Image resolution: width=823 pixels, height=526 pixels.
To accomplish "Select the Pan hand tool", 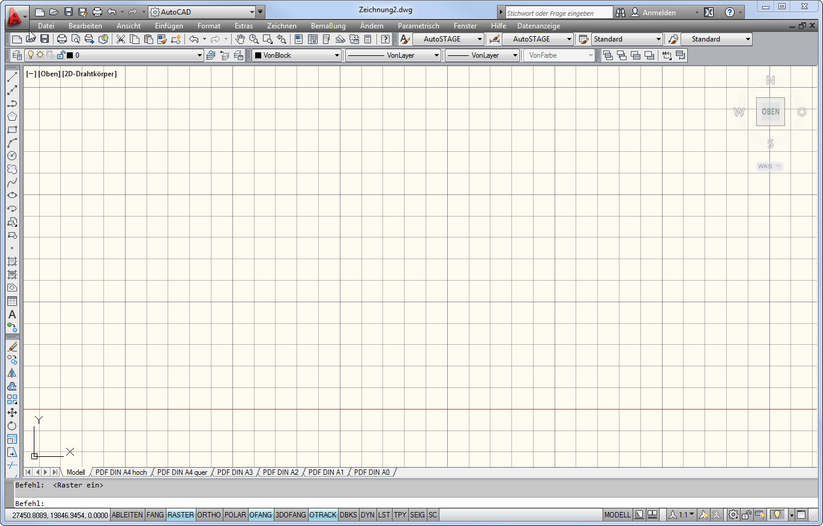I will click(x=240, y=39).
